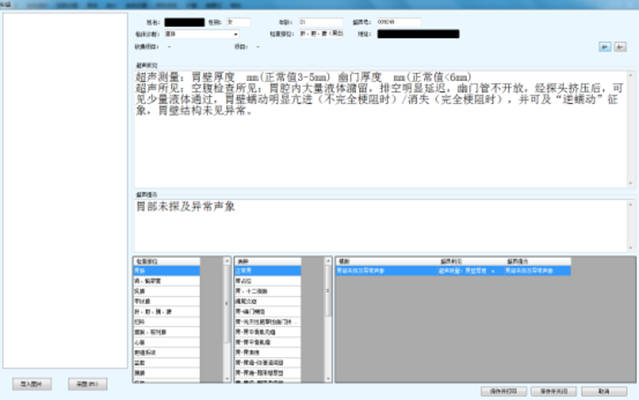The height and width of the screenshot is (400, 639).
Task: Click the 超声提示 text box
Action: 380,222
